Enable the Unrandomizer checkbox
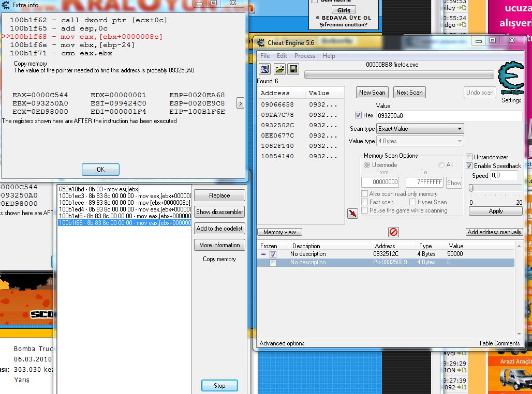The width and height of the screenshot is (532, 394). coord(469,157)
